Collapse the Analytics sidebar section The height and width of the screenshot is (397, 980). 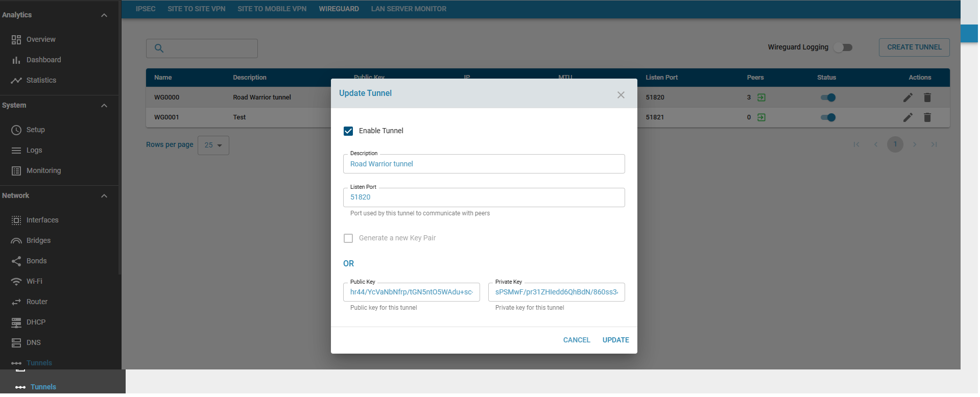coord(104,15)
